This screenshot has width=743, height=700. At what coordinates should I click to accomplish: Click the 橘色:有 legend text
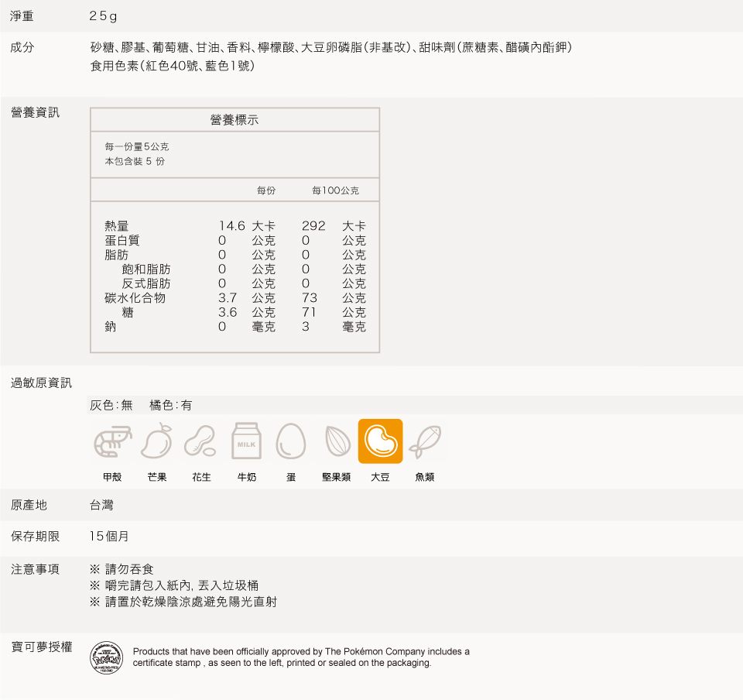[170, 405]
